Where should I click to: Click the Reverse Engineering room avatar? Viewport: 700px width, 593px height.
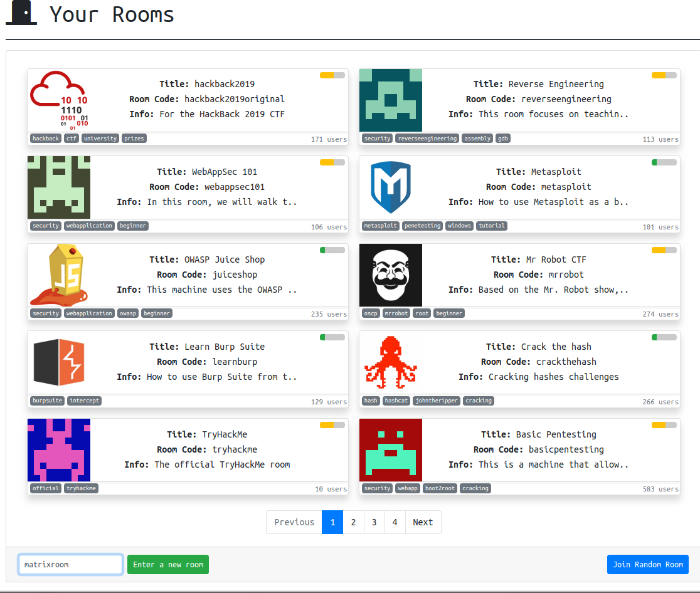391,100
